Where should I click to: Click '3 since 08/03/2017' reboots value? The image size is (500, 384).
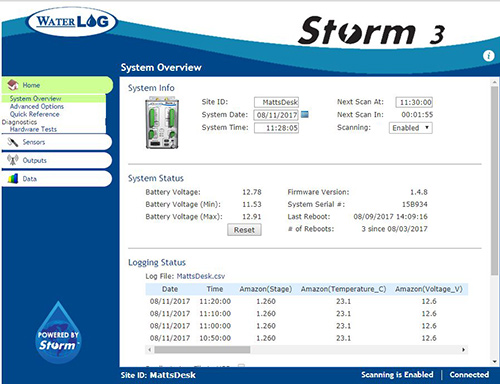[x=394, y=229]
